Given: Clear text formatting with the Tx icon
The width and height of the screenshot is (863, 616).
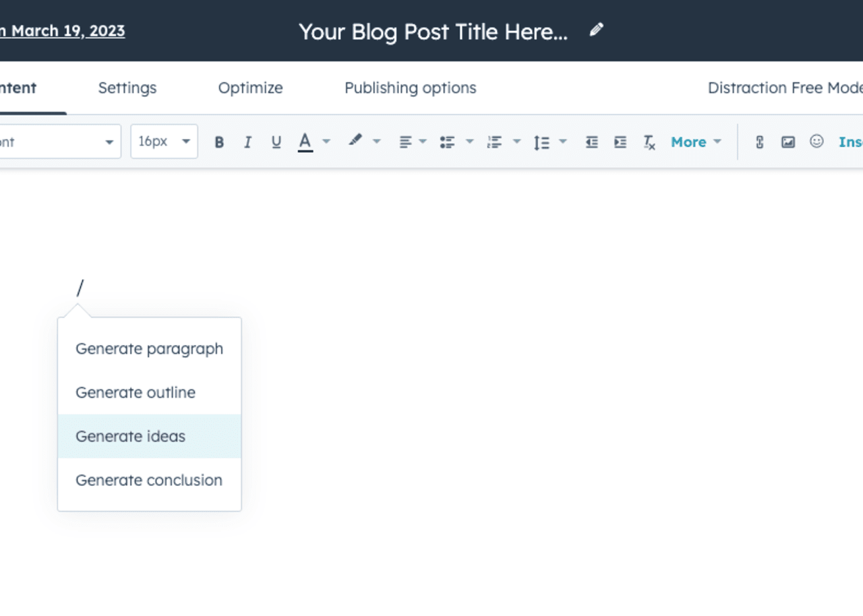Looking at the screenshot, I should pos(649,142).
